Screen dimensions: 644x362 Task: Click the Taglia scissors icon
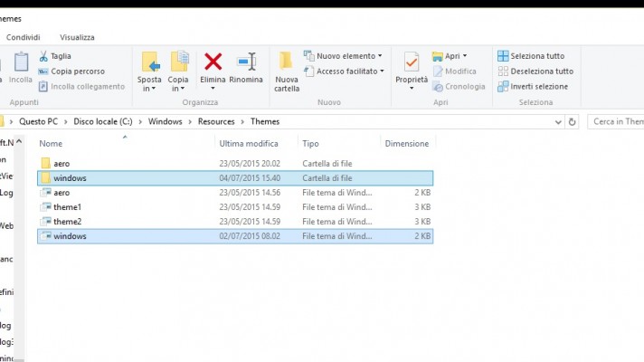point(43,56)
